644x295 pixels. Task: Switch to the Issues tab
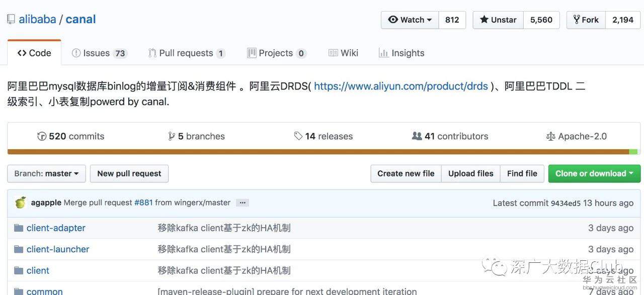99,53
